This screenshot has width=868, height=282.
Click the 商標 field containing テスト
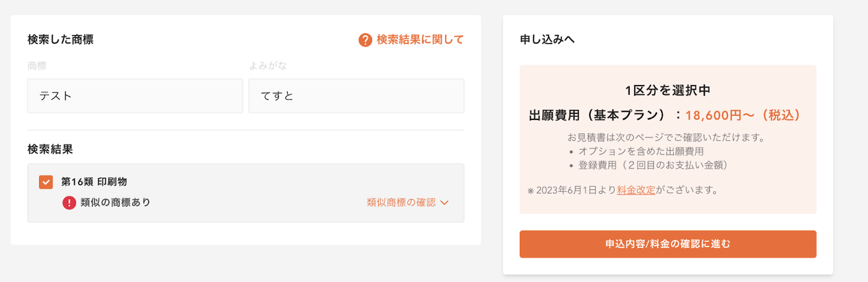(x=135, y=96)
